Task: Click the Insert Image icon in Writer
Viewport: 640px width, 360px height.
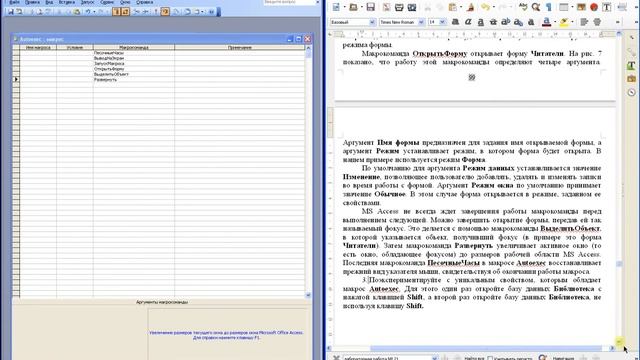Action: (581, 7)
